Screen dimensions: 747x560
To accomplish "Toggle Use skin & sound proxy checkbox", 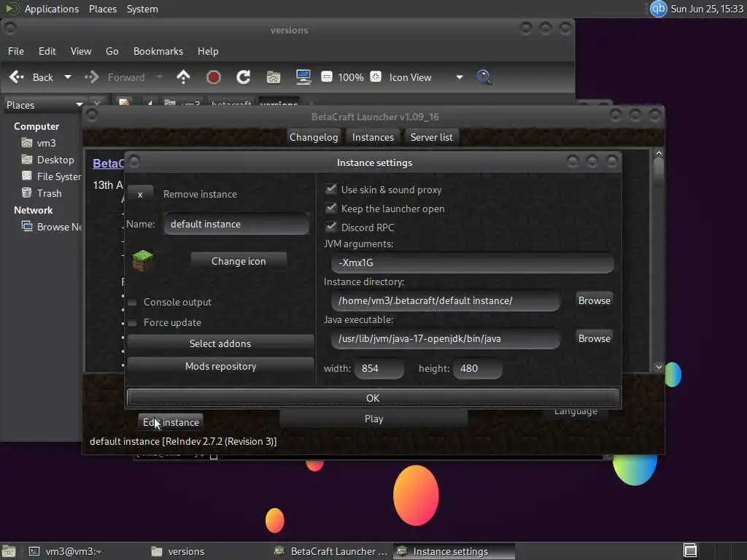I will (330, 189).
